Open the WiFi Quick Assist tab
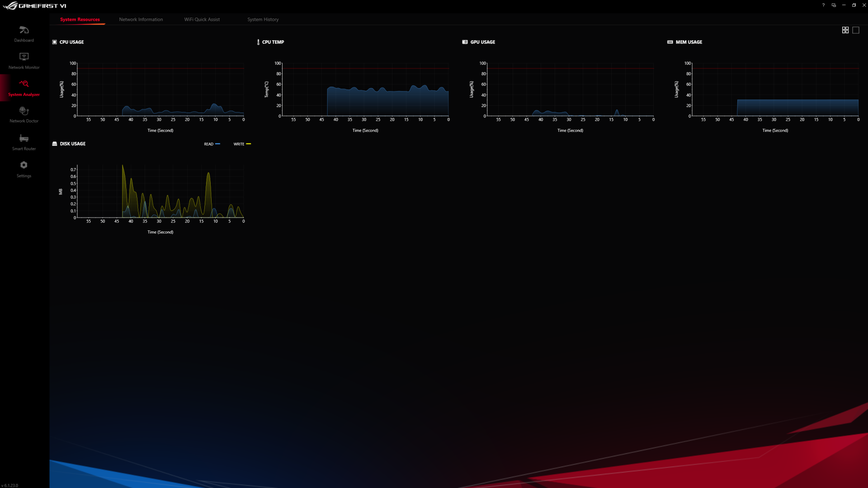The width and height of the screenshot is (868, 488). coord(202,19)
